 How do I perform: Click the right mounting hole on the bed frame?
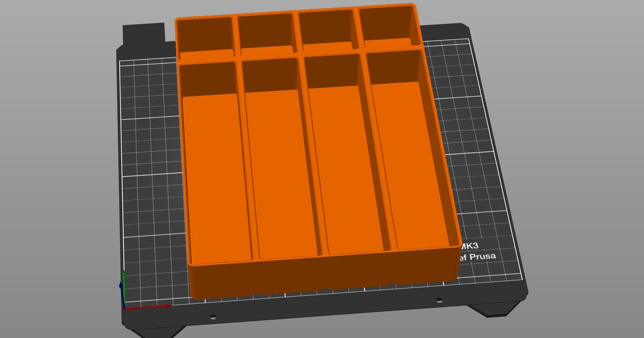[x=440, y=300]
